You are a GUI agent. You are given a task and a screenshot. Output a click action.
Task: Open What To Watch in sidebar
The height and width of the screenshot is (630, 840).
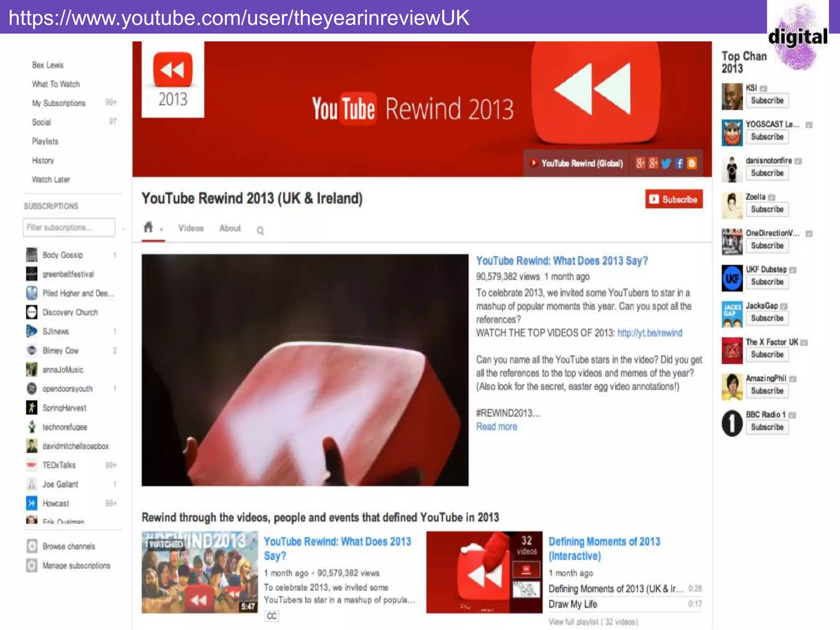point(56,84)
